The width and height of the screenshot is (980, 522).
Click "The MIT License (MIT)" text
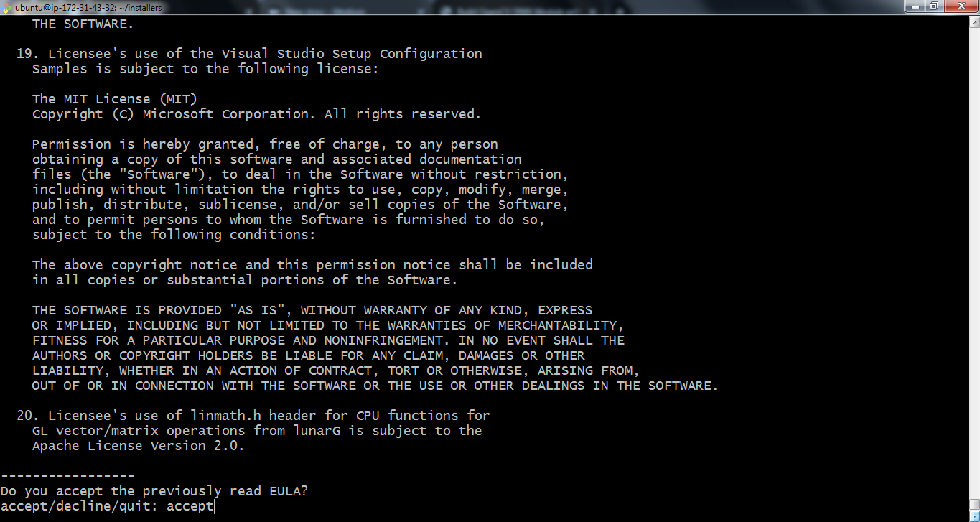tap(114, 98)
